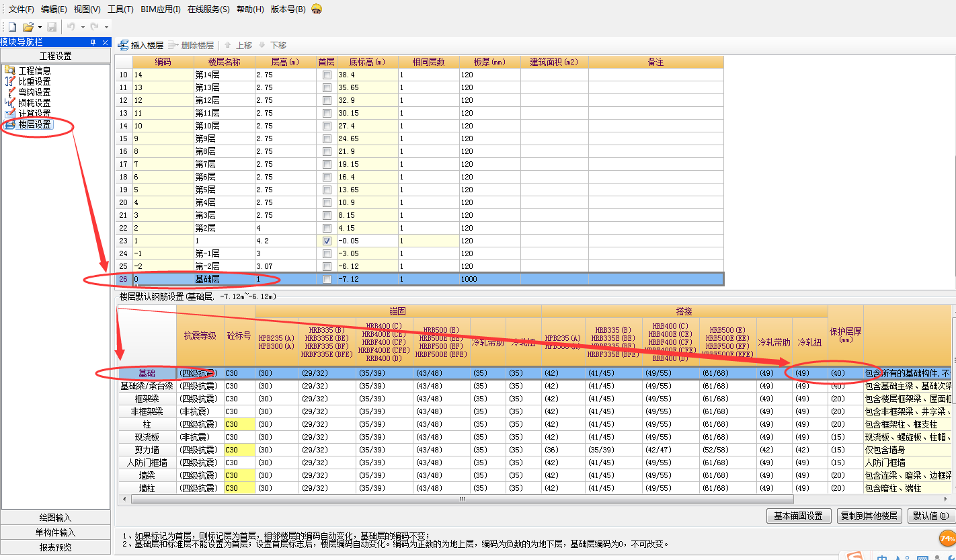Screen dimensions: 956x560
Task: Toggle 首层 checkbox for 第7层
Action: (x=327, y=165)
